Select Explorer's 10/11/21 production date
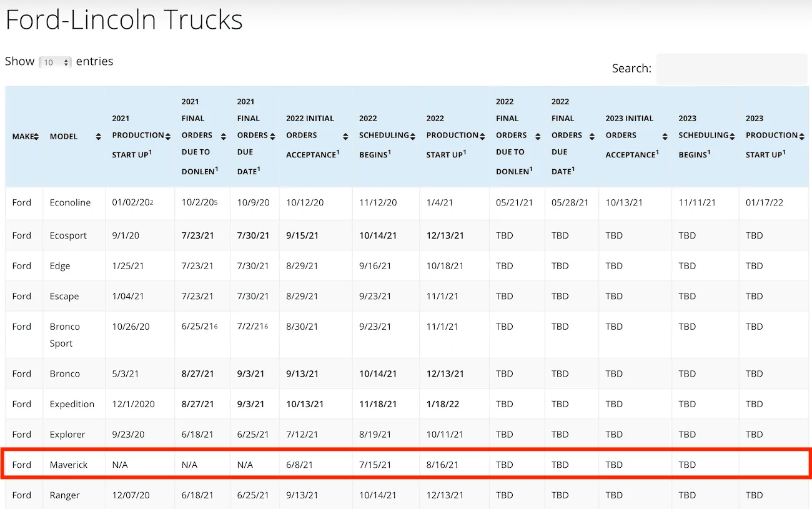 (445, 434)
